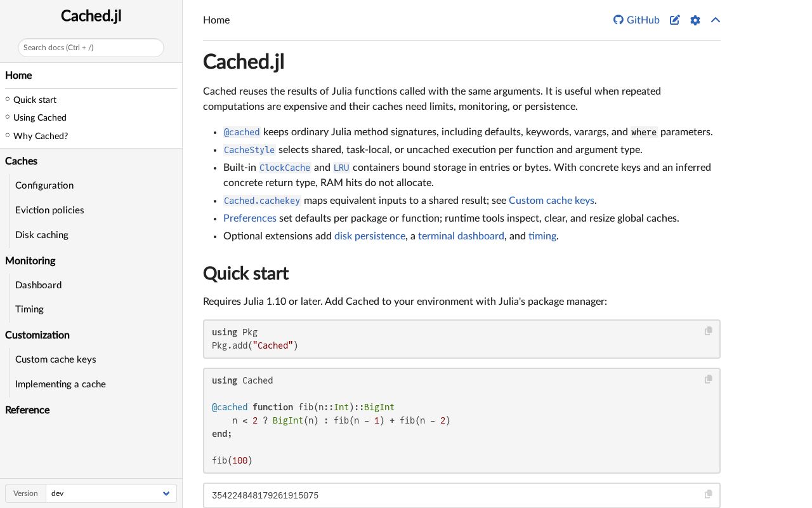Image resolution: width=812 pixels, height=508 pixels.
Task: Click the edit source pencil icon
Action: tap(675, 20)
